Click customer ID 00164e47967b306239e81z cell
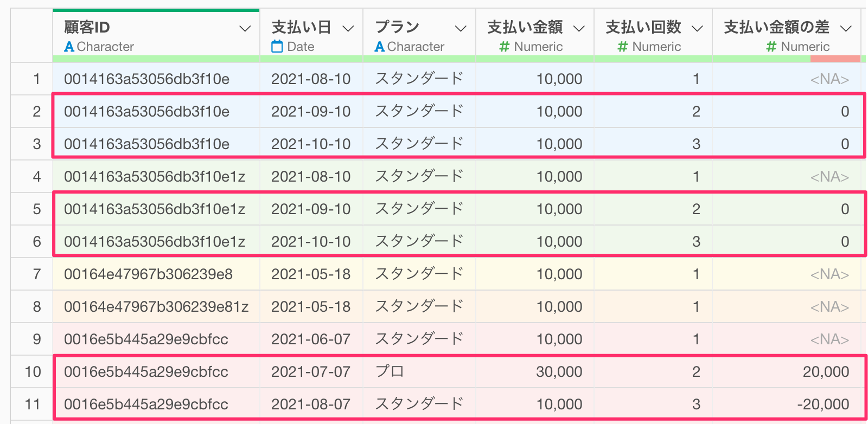 tap(156, 307)
